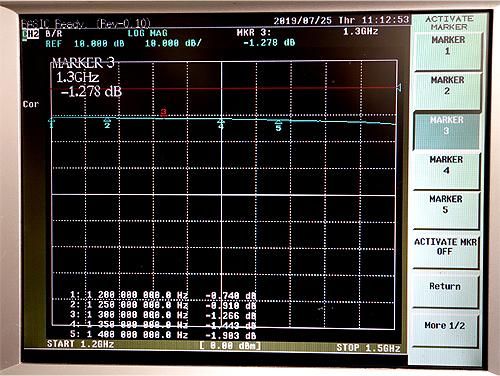
Task: Click the CH2 channel indicator
Action: pos(31,34)
